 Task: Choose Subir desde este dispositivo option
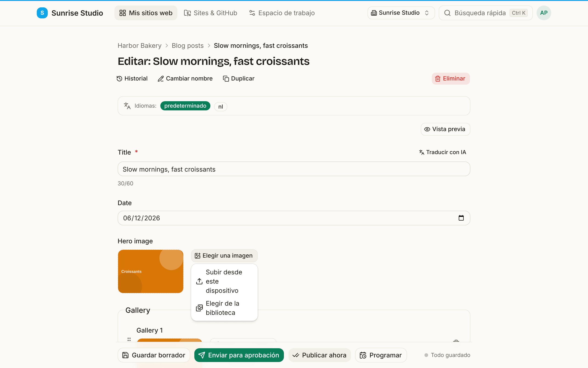[224, 281]
